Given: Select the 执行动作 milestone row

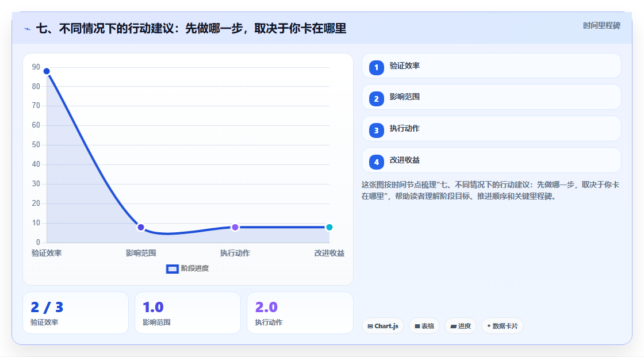Looking at the screenshot, I should click(x=491, y=129).
